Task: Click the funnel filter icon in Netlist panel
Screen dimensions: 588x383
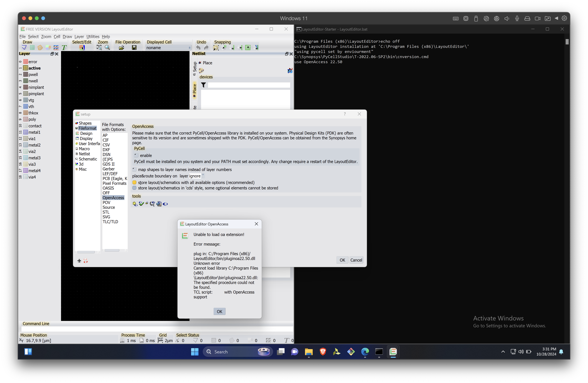Action: (x=203, y=85)
